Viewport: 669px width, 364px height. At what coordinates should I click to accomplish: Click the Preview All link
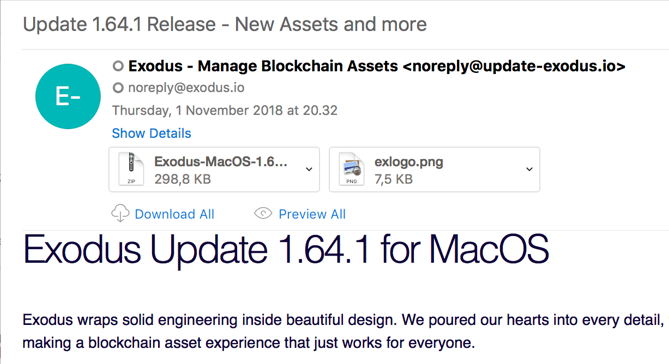point(312,214)
